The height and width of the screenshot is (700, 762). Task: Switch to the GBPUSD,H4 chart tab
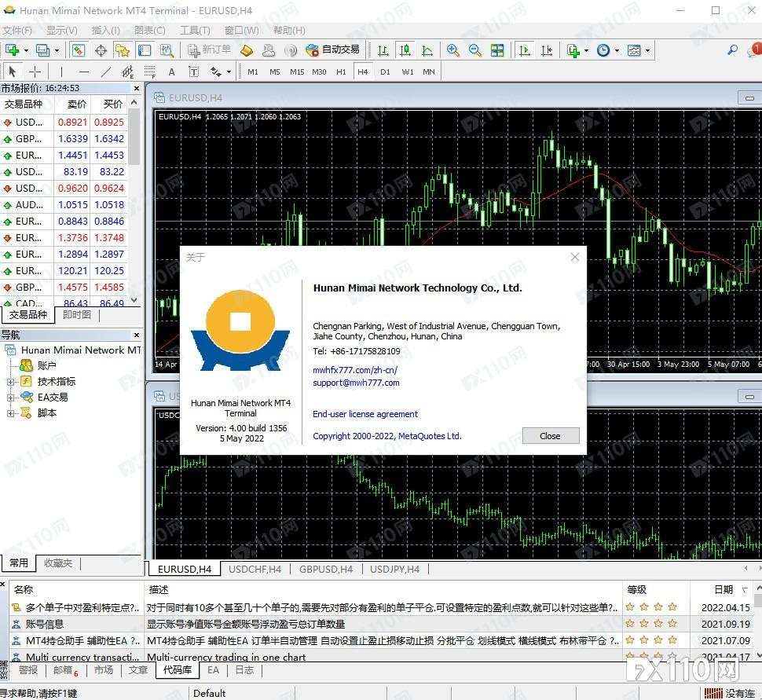tap(325, 570)
